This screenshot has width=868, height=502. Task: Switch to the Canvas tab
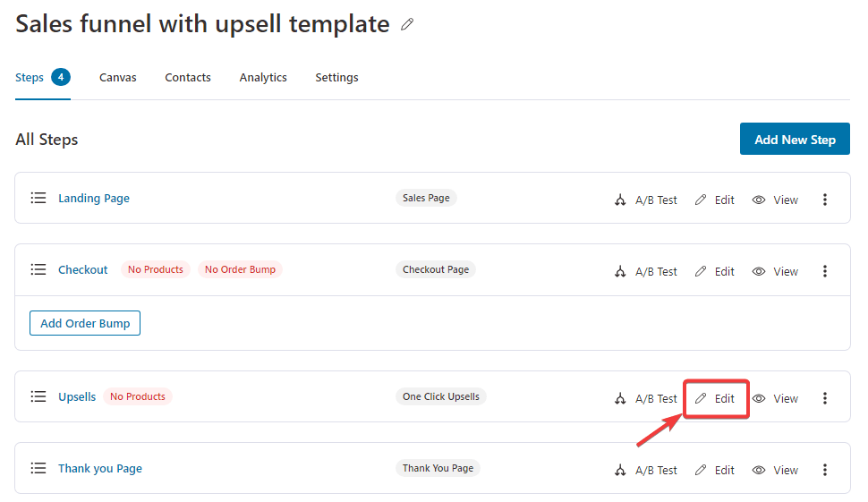coord(118,78)
